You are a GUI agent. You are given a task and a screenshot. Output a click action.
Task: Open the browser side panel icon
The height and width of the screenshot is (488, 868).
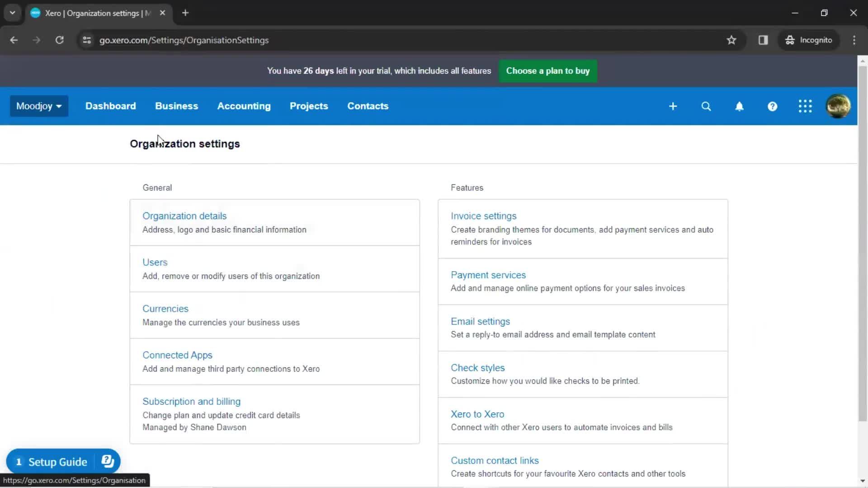click(763, 40)
